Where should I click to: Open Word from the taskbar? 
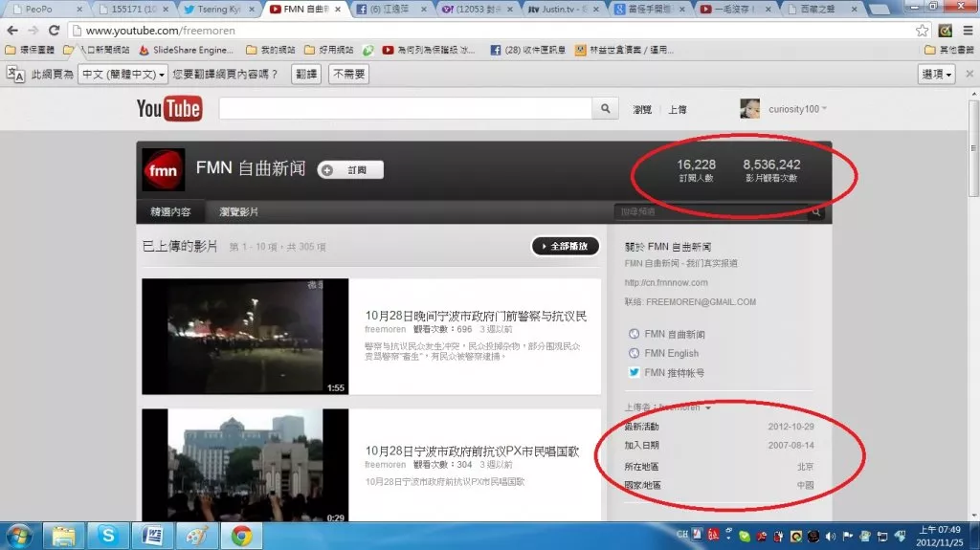pyautogui.click(x=152, y=537)
